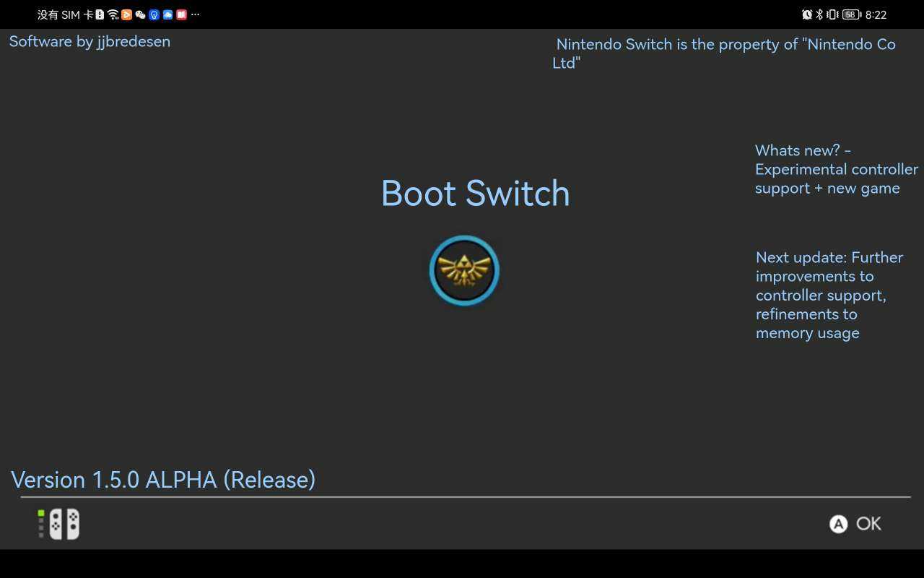Click the Nintendo Switch property notice text

pos(724,53)
